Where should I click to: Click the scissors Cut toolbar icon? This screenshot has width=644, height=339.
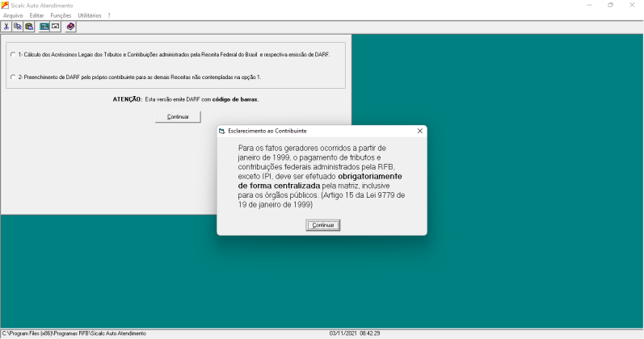click(x=6, y=27)
